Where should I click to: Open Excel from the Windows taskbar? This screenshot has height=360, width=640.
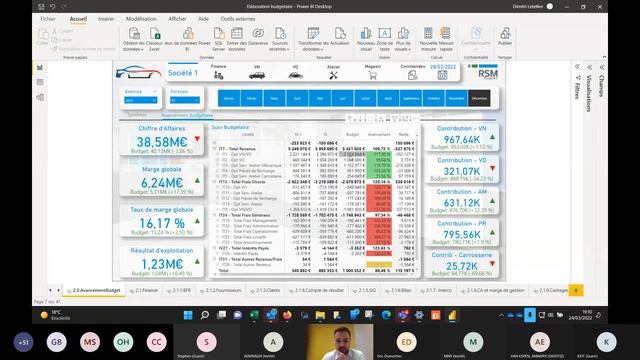pos(254,315)
